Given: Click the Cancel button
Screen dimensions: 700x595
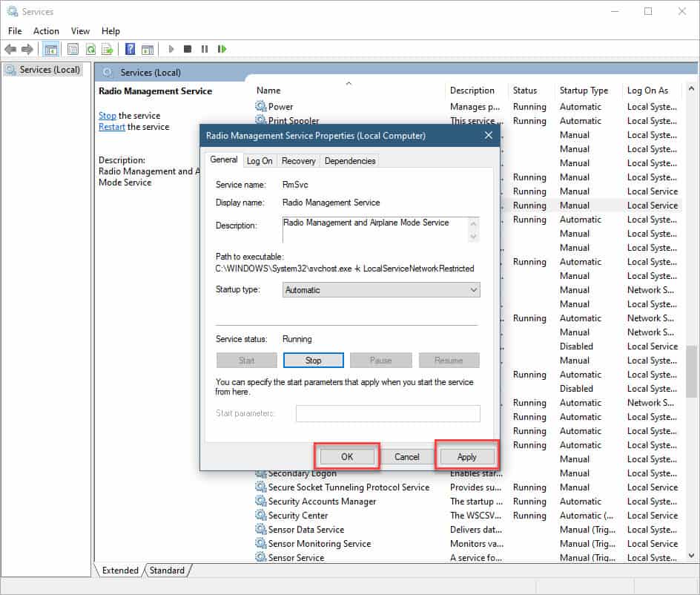Looking at the screenshot, I should click(406, 456).
